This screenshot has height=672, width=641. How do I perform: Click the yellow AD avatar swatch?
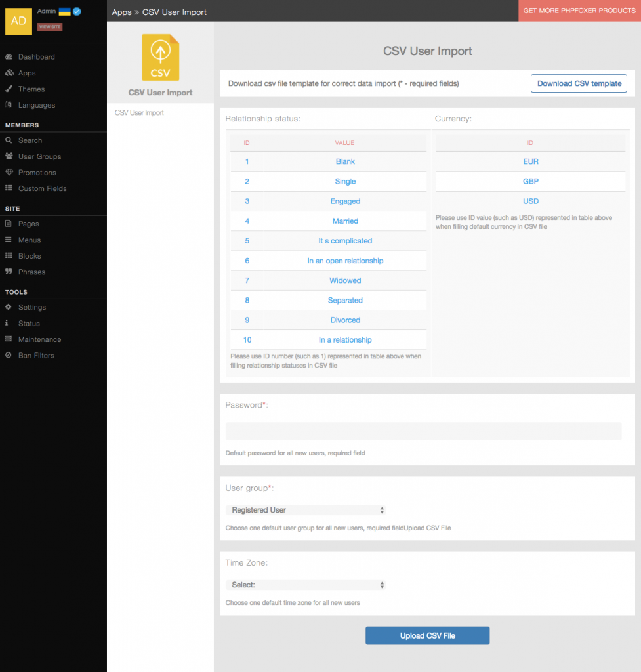[18, 21]
